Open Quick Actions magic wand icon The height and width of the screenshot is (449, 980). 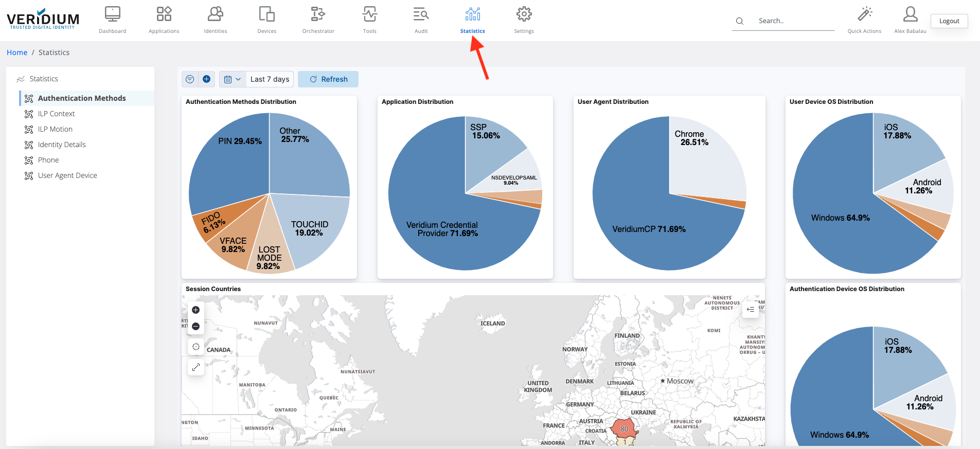[x=864, y=14]
